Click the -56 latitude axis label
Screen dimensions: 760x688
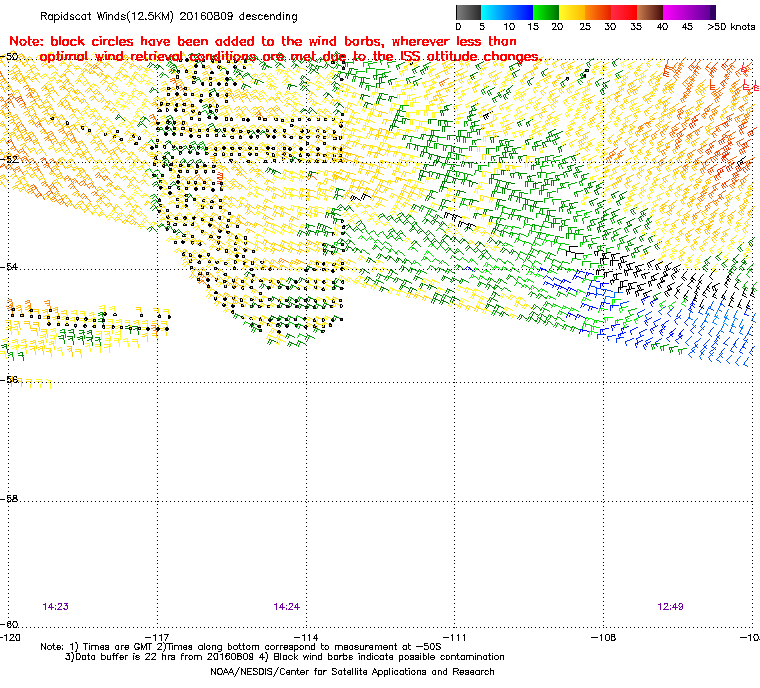click(x=9, y=380)
